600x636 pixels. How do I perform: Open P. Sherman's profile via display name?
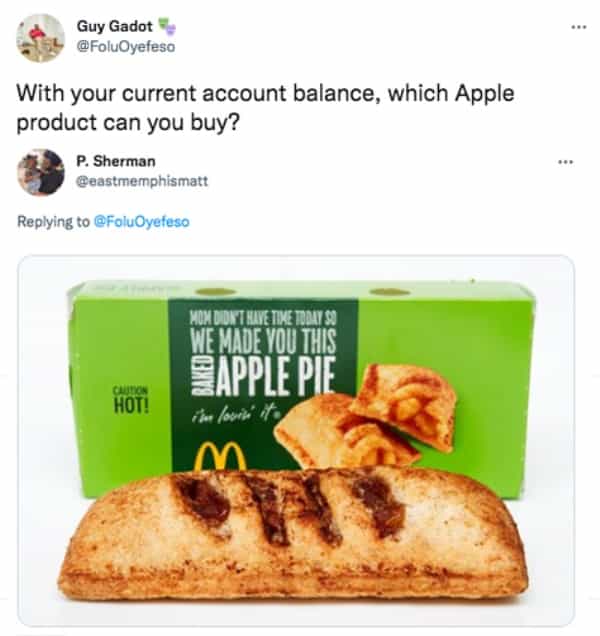[x=115, y=161]
